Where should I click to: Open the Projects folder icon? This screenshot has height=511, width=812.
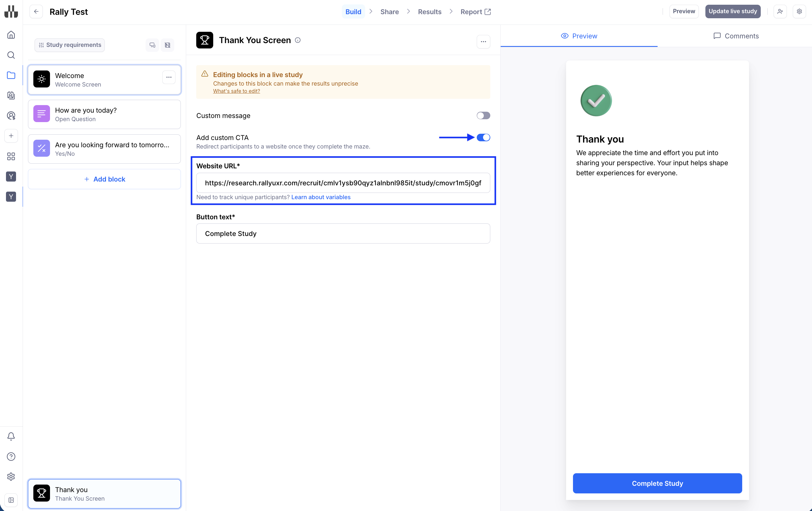tap(11, 76)
